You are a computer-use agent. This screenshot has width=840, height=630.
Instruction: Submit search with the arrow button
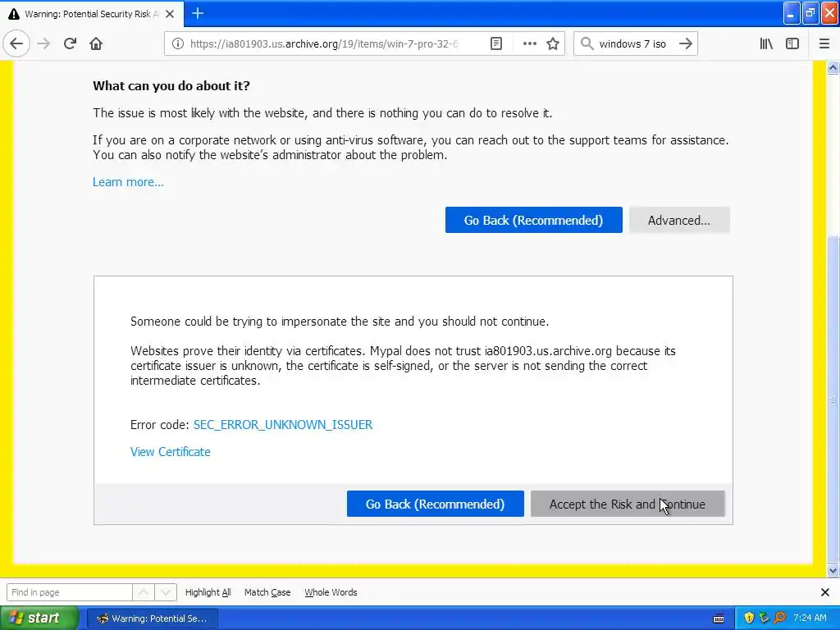pos(686,44)
